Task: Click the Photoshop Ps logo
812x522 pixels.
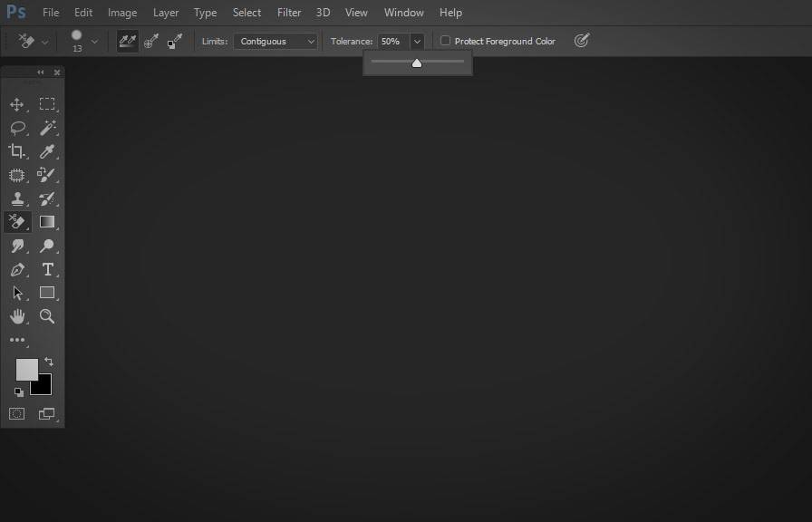Action: click(16, 12)
